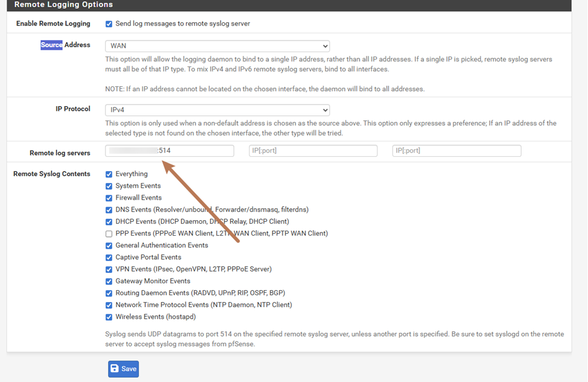Select the second remote log server IP field
This screenshot has width=588, height=382.
point(313,150)
